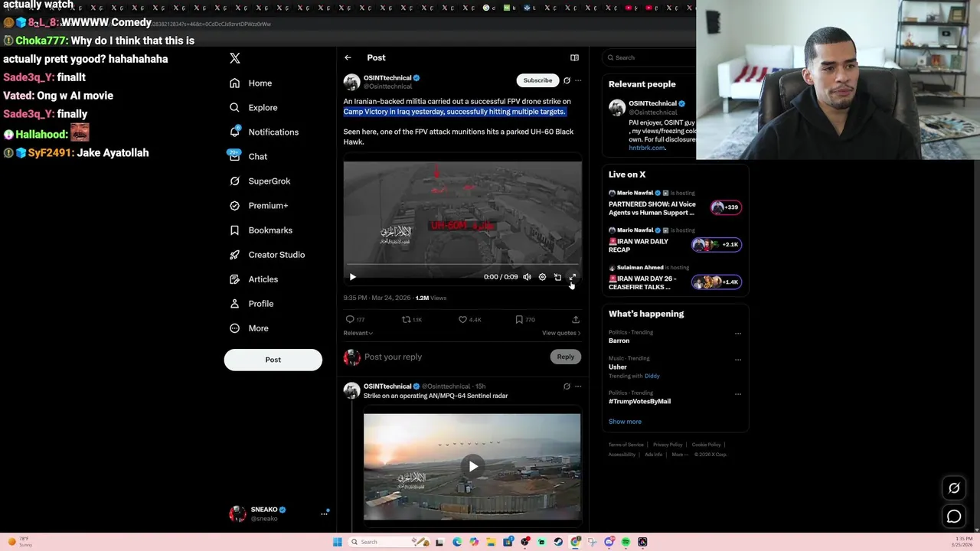
Task: Expand the video to fullscreen
Action: [573, 277]
